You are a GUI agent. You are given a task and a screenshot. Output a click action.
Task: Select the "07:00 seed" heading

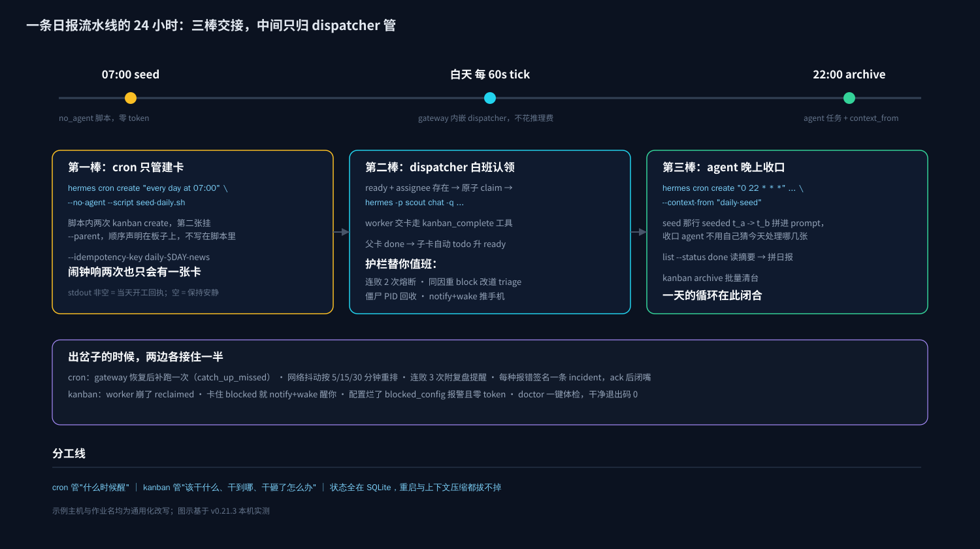[x=131, y=75]
